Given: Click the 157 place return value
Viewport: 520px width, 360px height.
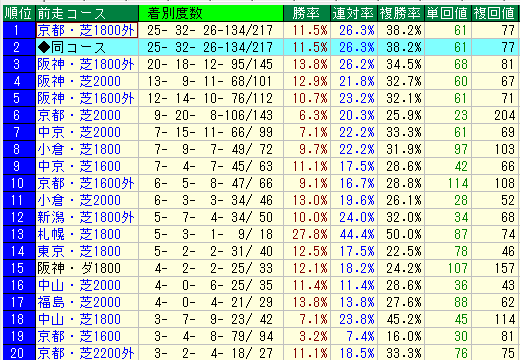Looking at the screenshot, I should click(x=505, y=268).
